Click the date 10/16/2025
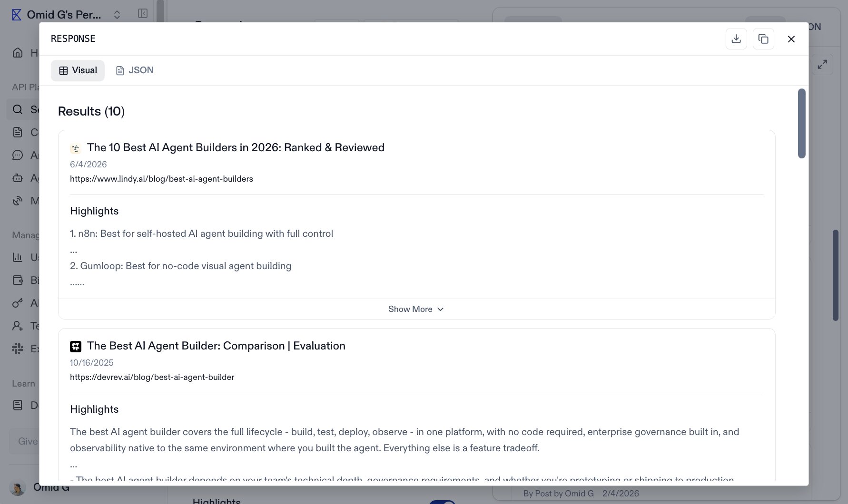 (x=92, y=363)
